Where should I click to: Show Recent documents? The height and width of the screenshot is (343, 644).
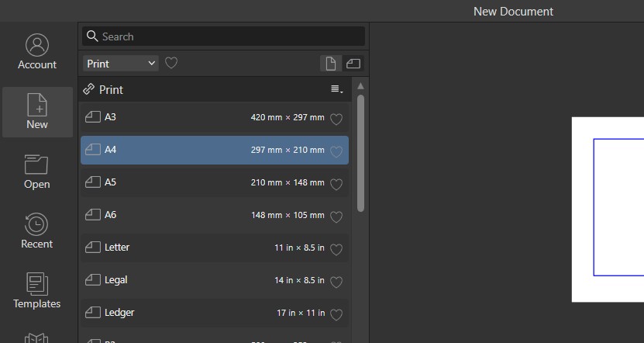tap(37, 231)
